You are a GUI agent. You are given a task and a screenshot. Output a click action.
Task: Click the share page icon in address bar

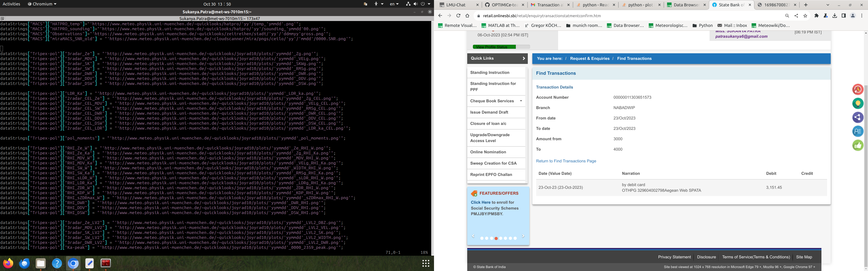click(x=796, y=16)
